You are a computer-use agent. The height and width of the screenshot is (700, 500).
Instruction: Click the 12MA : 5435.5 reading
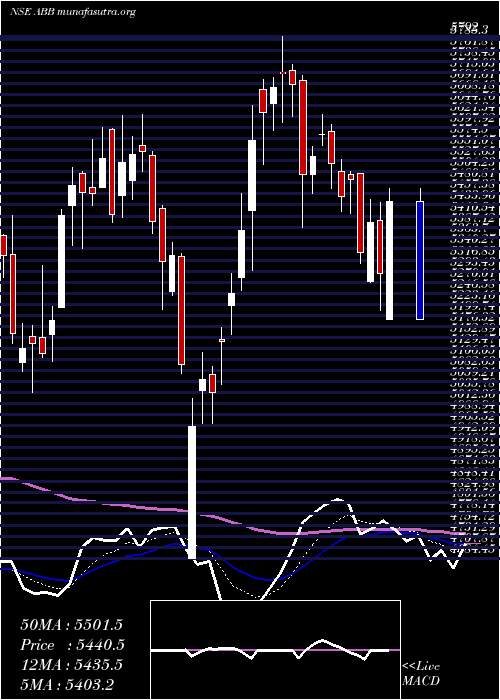click(71, 664)
